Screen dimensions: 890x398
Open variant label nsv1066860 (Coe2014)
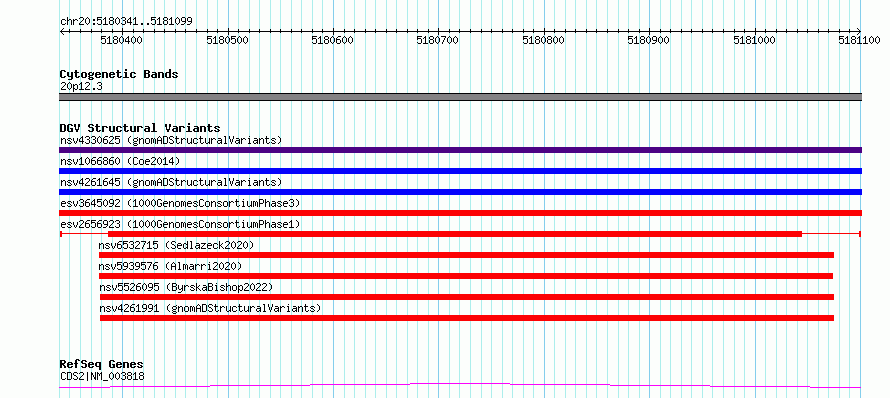pyautogui.click(x=120, y=161)
